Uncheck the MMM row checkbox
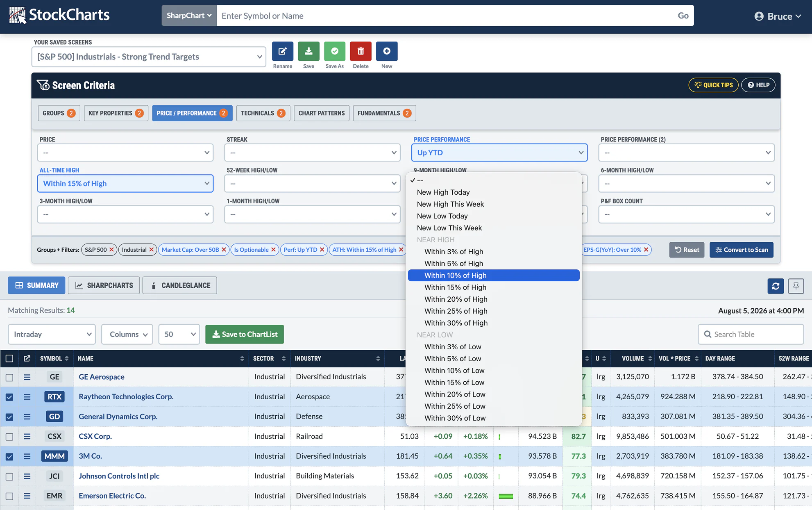Image resolution: width=812 pixels, height=510 pixels. point(9,456)
